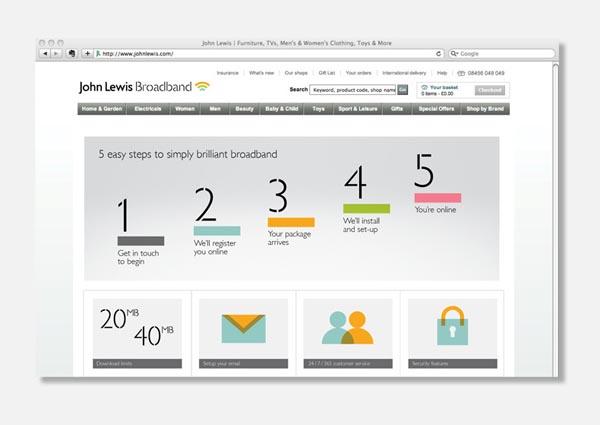
Task: Click the Download limits label bar
Action: [x=137, y=363]
